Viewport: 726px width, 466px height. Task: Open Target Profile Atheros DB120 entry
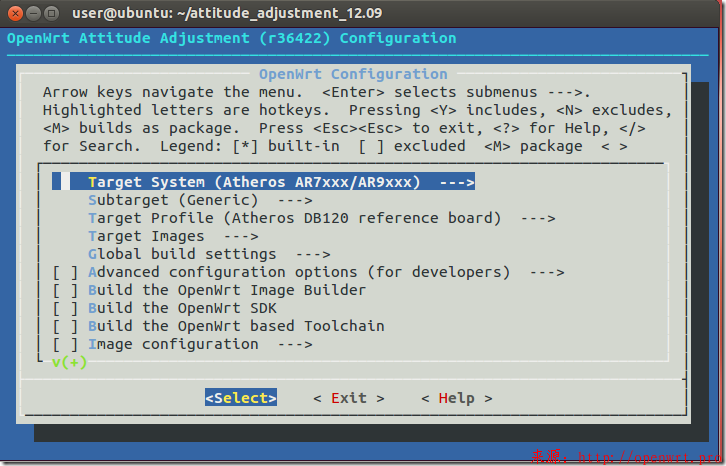coord(321,218)
